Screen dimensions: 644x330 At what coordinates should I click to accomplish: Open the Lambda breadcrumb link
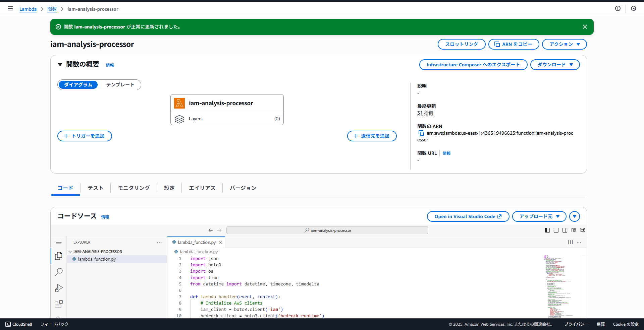[28, 9]
